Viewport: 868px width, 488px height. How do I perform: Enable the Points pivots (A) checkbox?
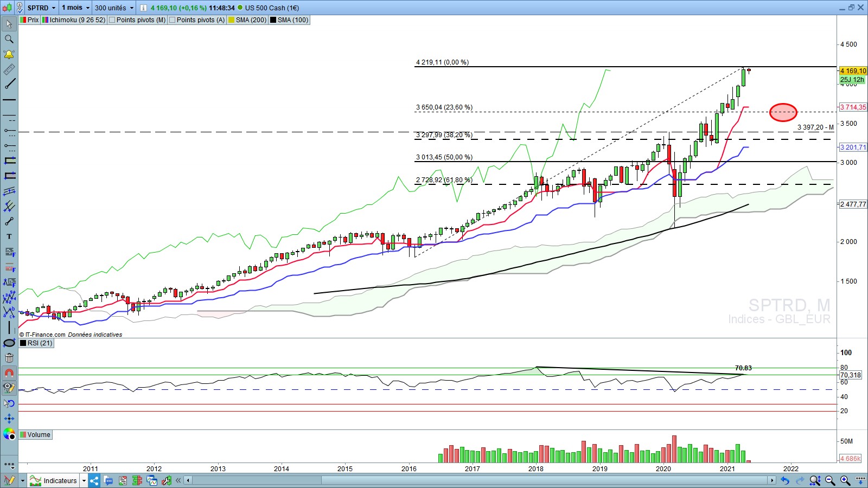[x=172, y=20]
